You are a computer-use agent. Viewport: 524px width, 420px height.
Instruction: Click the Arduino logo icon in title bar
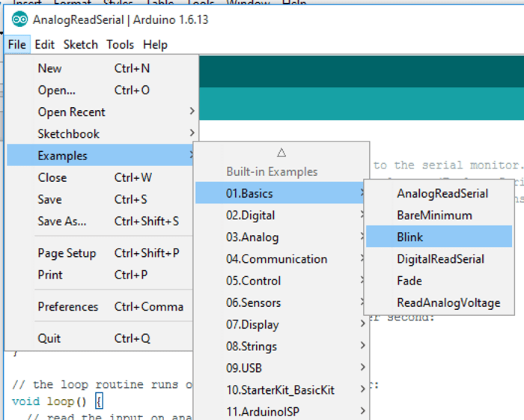[x=19, y=19]
